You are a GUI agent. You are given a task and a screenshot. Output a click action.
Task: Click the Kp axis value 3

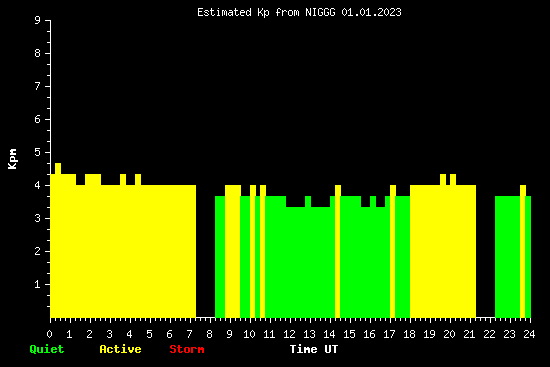pos(38,218)
